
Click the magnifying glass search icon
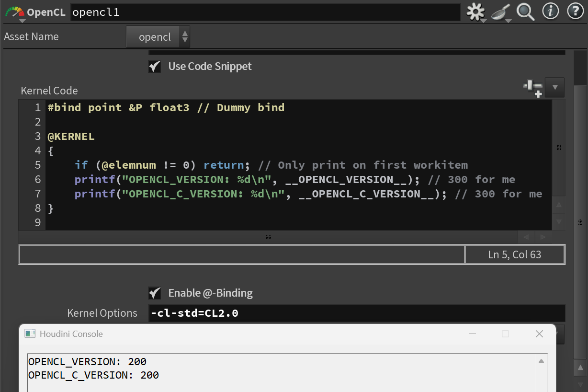525,12
